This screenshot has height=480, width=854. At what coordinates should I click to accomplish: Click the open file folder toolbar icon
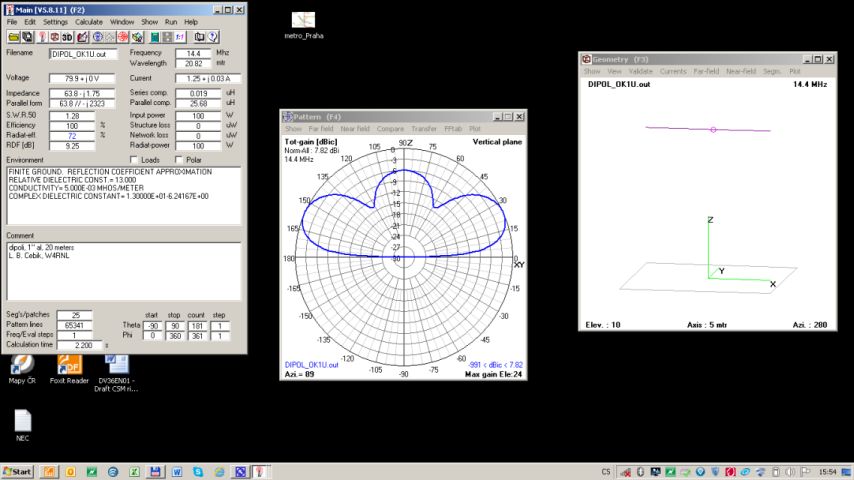click(13, 37)
